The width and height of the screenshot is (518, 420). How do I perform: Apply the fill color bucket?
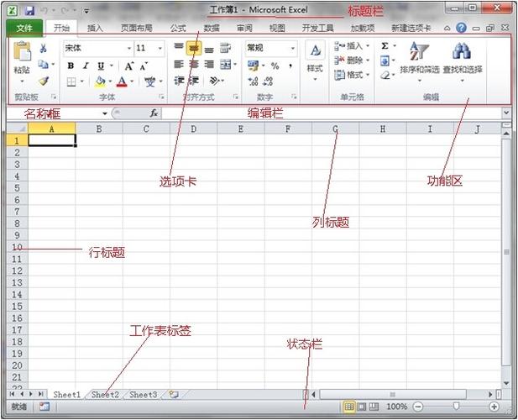(x=100, y=81)
